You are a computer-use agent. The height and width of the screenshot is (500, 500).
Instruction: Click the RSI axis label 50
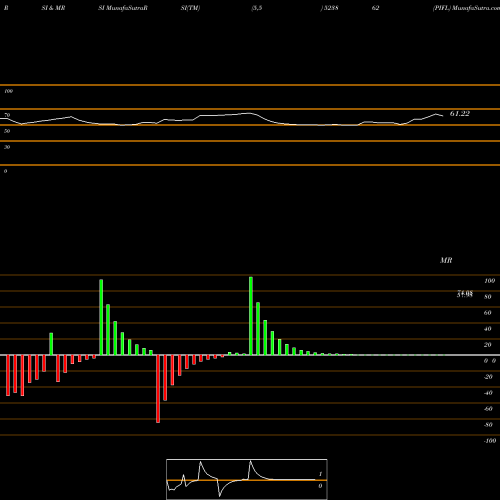(7, 131)
